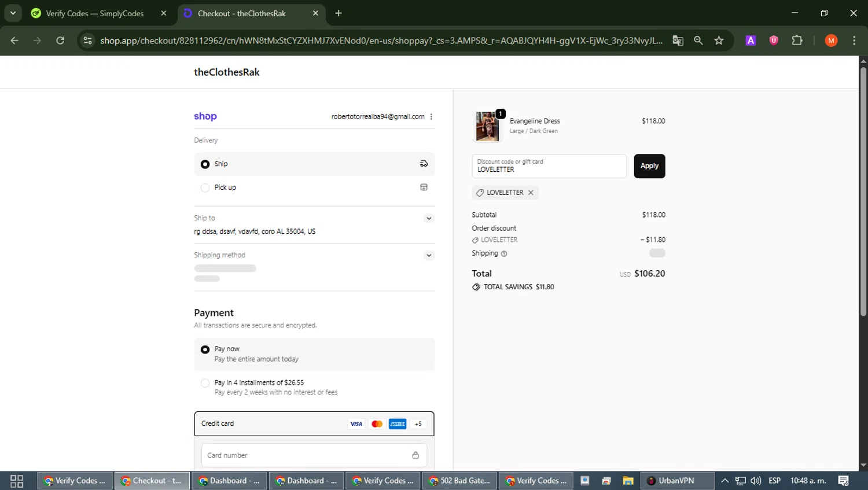868x490 pixels.
Task: Open the tab search dropdown arrow
Action: 13,13
